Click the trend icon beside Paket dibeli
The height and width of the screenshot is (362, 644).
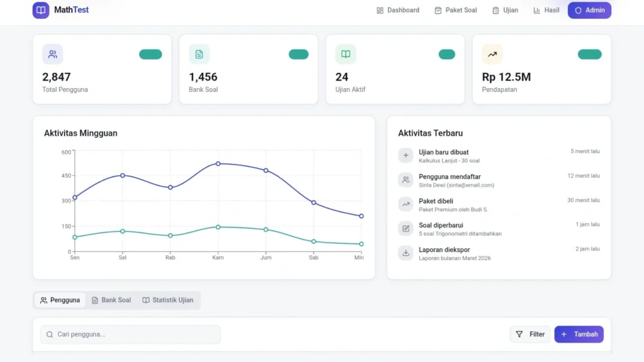pyautogui.click(x=406, y=204)
